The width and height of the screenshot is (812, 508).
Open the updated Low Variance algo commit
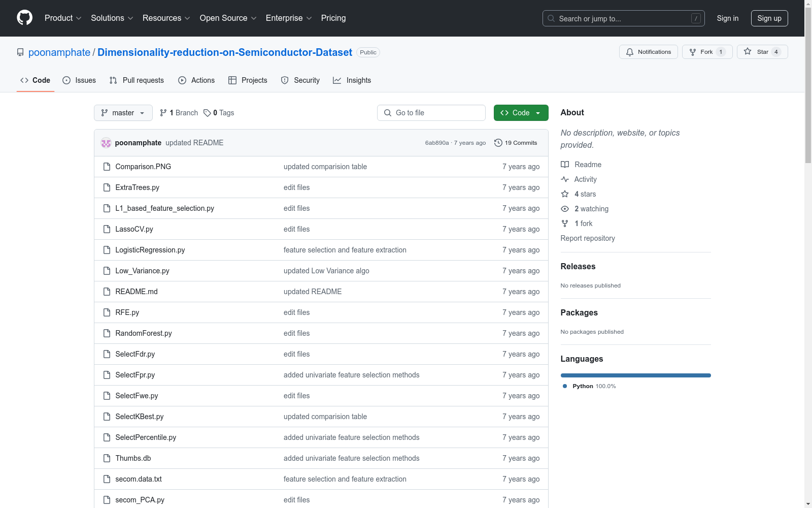[x=326, y=271]
